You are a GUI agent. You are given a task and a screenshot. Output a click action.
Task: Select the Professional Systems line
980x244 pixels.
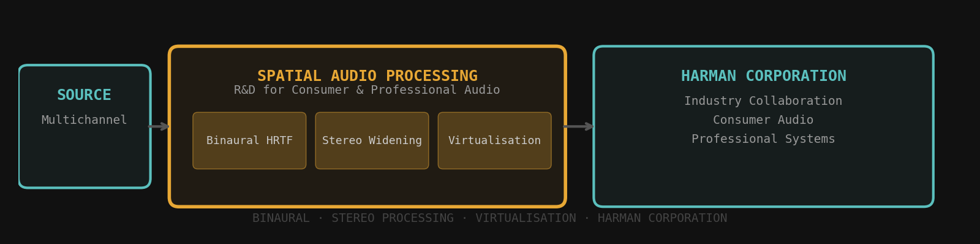click(x=763, y=139)
